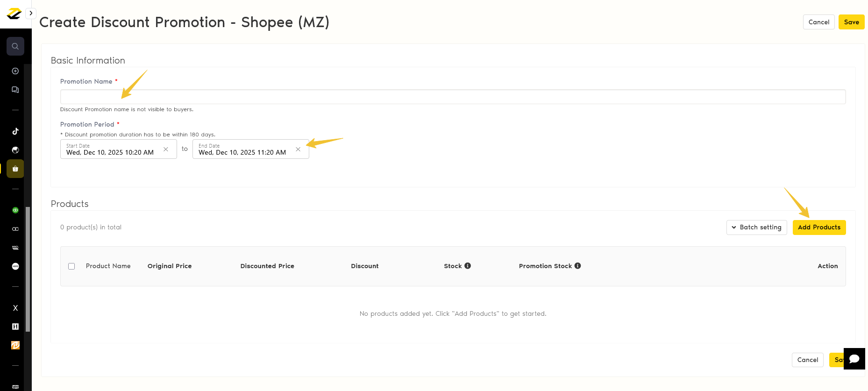Click the 'No products added yet' message
The width and height of the screenshot is (868, 391).
453,313
